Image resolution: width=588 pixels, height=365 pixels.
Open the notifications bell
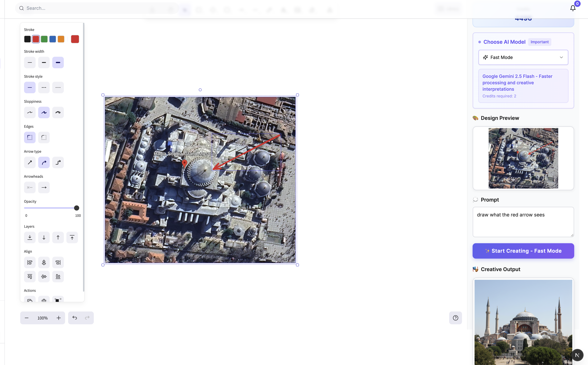point(573,8)
